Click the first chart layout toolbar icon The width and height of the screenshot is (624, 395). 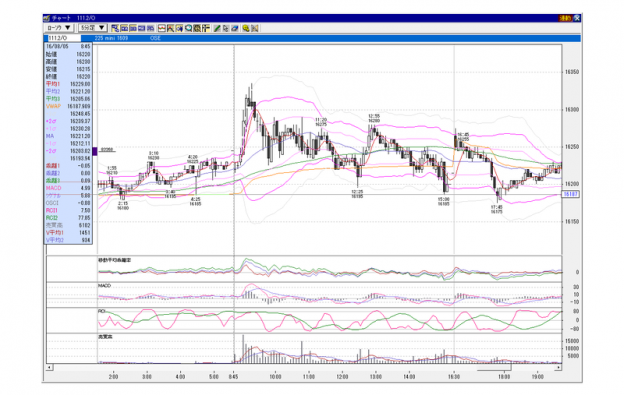point(115,28)
